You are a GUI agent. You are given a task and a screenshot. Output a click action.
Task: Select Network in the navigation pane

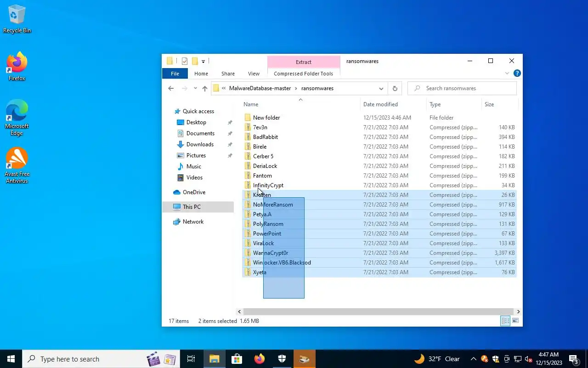[x=193, y=222]
